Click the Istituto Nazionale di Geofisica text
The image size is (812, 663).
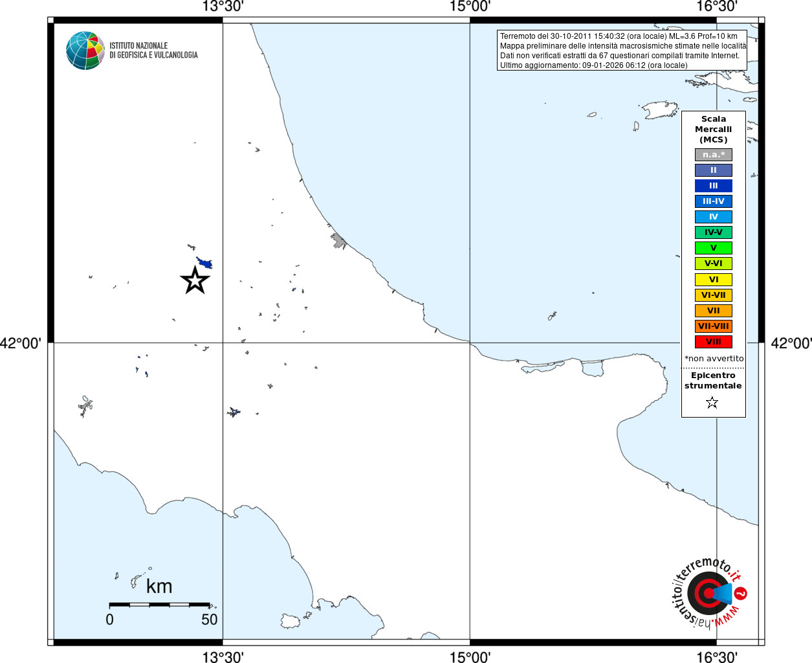pyautogui.click(x=153, y=51)
